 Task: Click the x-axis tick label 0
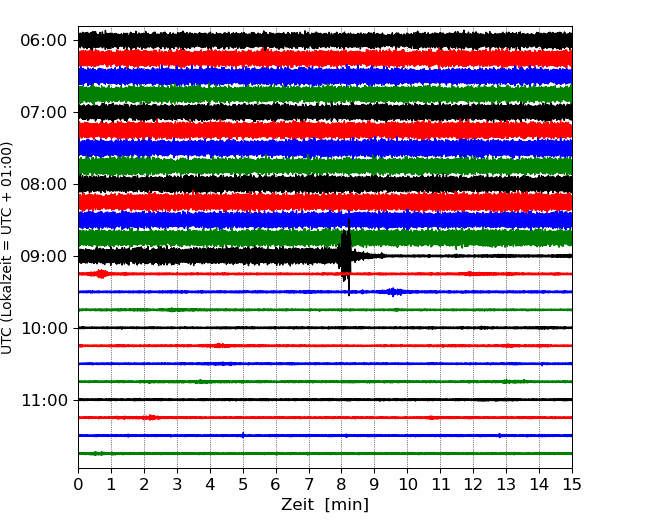point(78,484)
